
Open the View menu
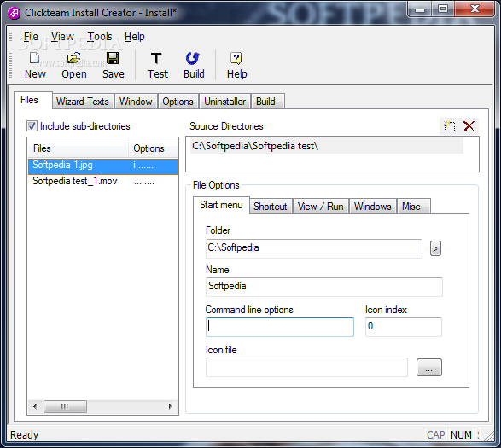point(62,37)
